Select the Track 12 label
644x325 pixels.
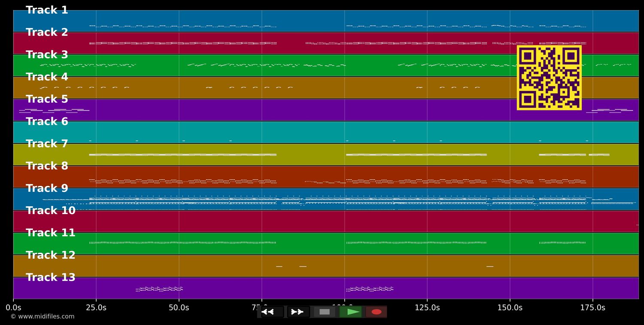[x=50, y=255]
